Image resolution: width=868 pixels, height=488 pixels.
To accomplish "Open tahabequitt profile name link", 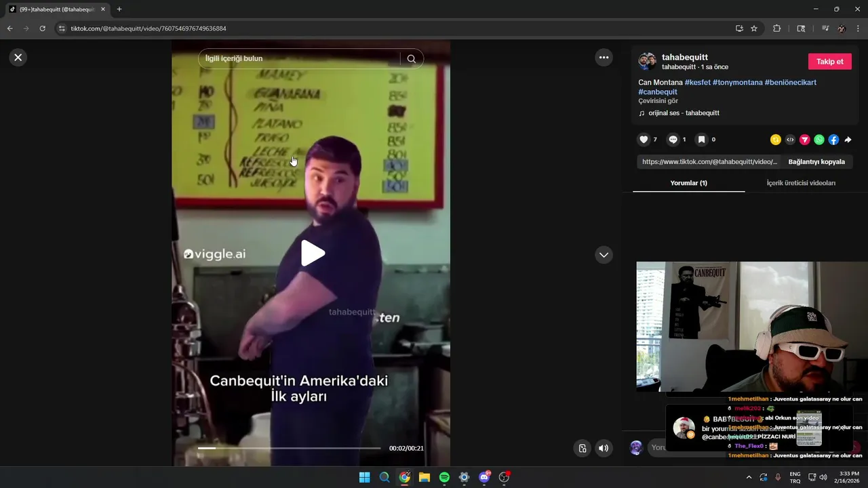I will click(685, 57).
